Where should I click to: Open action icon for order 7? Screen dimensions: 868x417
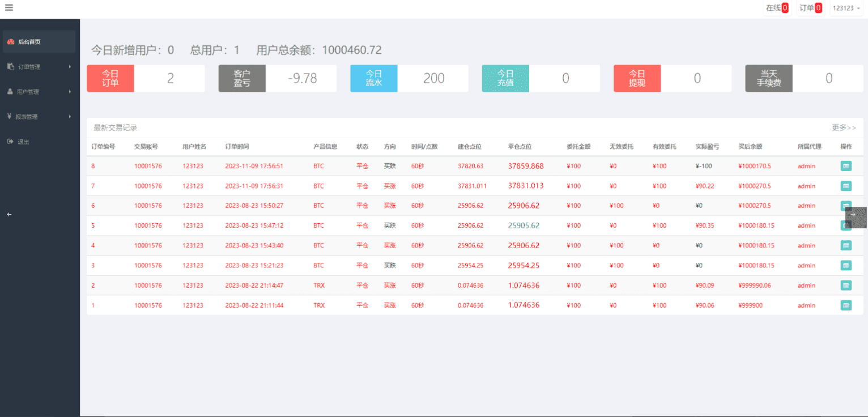pos(846,186)
